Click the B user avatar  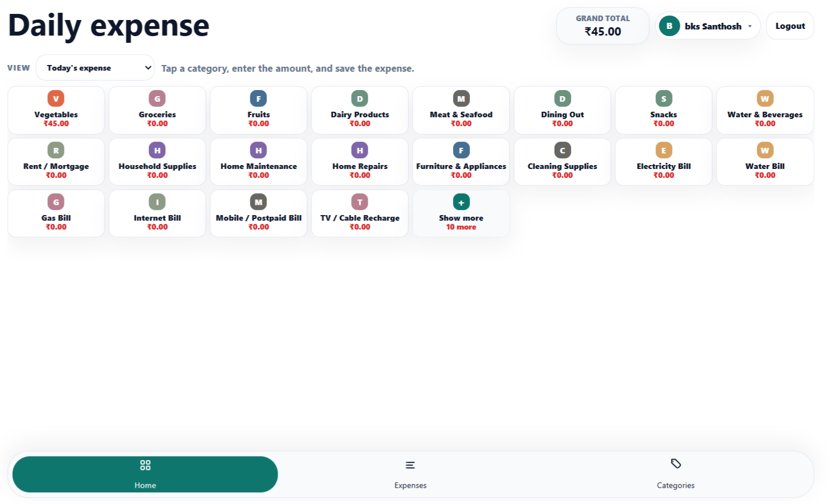point(669,26)
